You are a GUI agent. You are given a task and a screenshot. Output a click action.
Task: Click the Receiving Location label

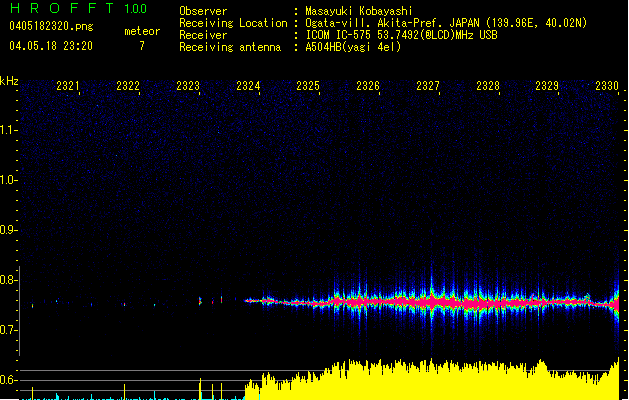pos(233,23)
